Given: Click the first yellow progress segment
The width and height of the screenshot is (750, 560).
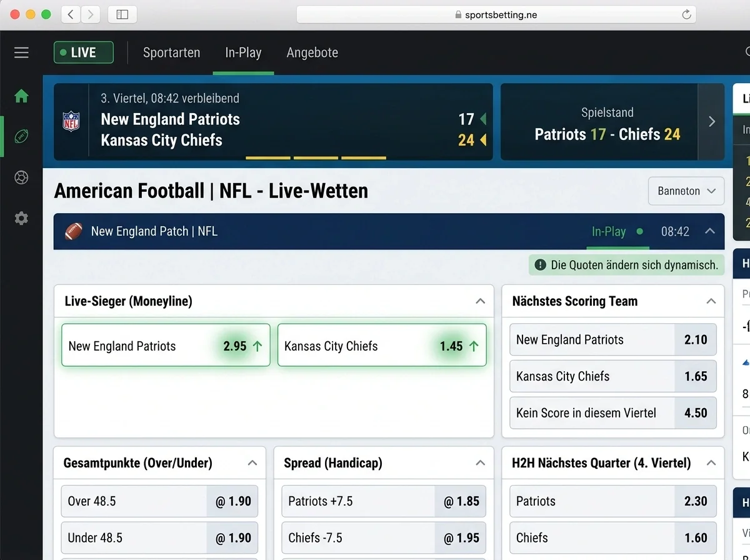Looking at the screenshot, I should (268, 158).
